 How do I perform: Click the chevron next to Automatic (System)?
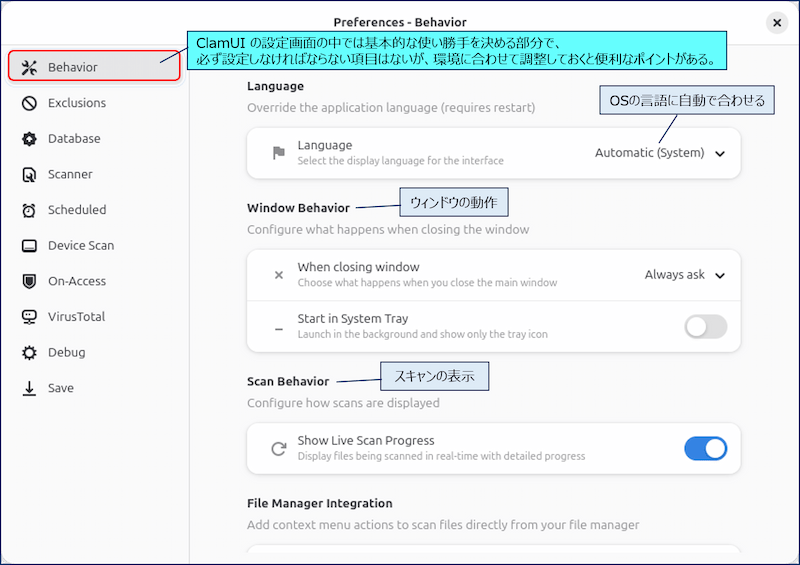(720, 154)
